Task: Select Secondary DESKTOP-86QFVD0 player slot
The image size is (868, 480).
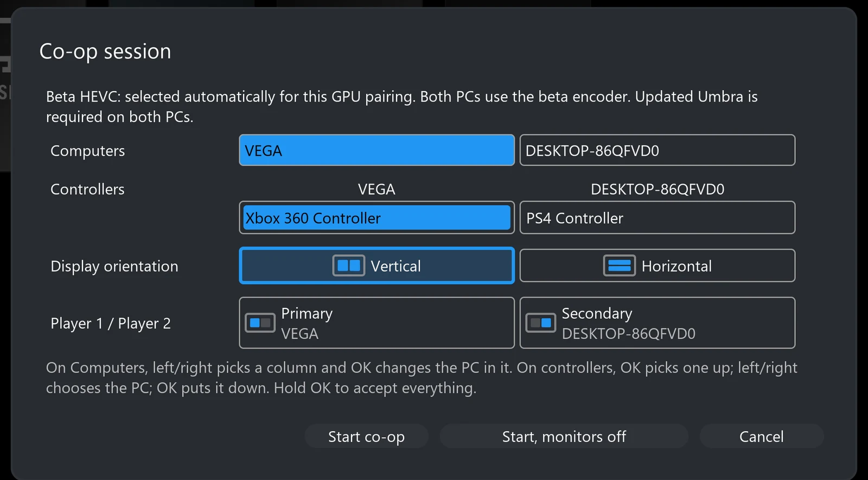Action: [658, 323]
